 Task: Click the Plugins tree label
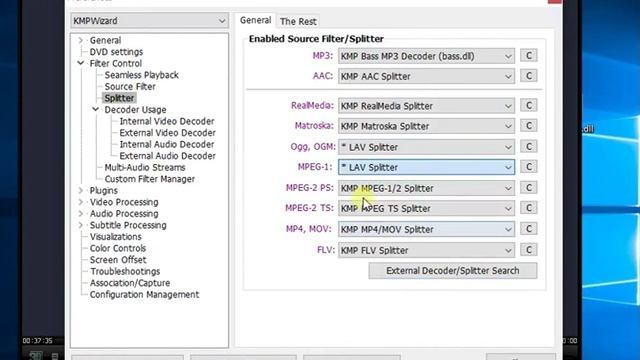tap(103, 191)
